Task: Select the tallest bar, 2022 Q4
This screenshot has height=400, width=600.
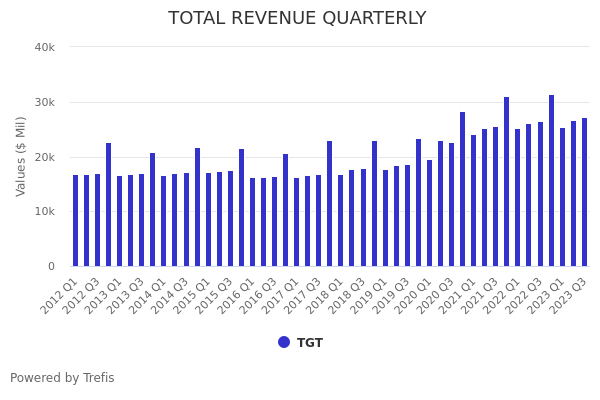Action: click(x=551, y=180)
